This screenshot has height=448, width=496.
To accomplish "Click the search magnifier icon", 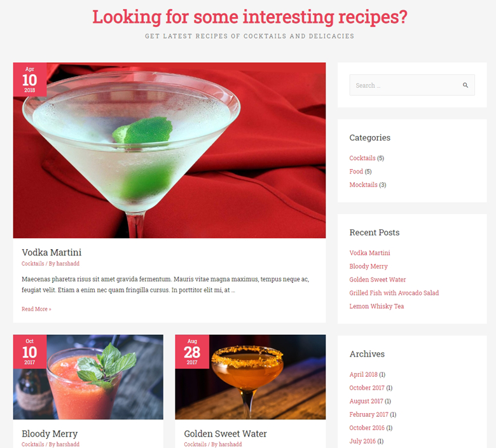I will pyautogui.click(x=465, y=85).
